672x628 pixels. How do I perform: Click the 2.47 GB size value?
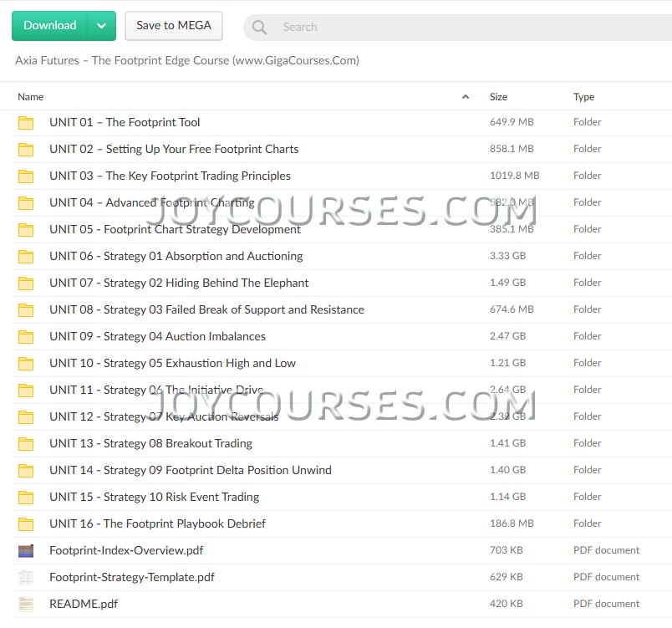(x=508, y=336)
